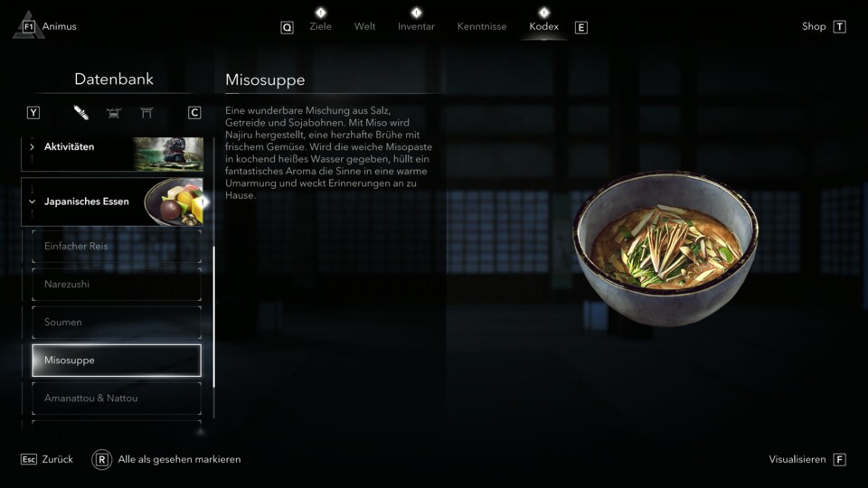
Task: Go to the Welt tab
Action: [x=364, y=26]
